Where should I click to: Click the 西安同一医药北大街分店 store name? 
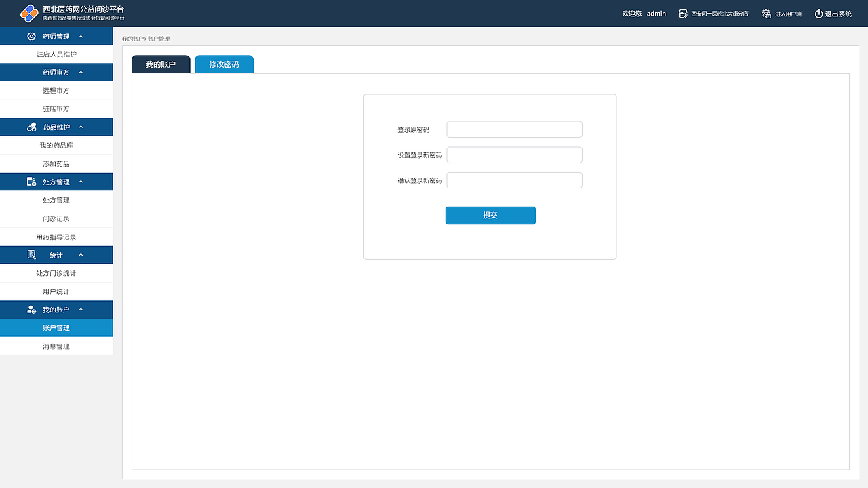click(719, 14)
